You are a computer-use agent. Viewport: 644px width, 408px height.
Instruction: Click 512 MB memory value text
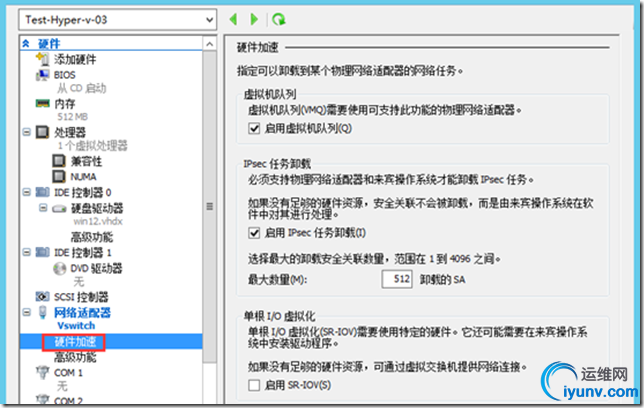coord(73,117)
